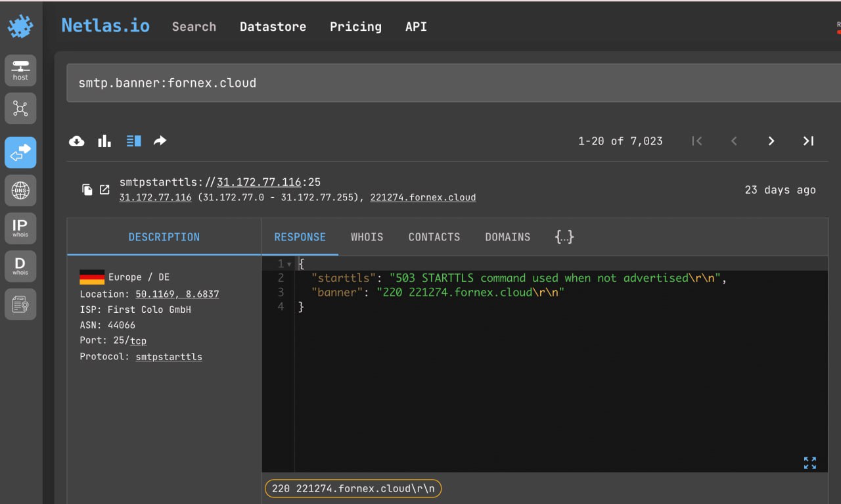Click the highlighted banner chip at bottom

coord(353,488)
